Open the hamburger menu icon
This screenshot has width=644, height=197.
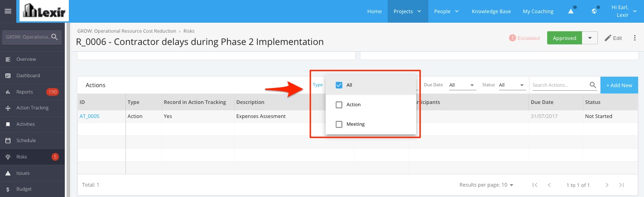8,11
